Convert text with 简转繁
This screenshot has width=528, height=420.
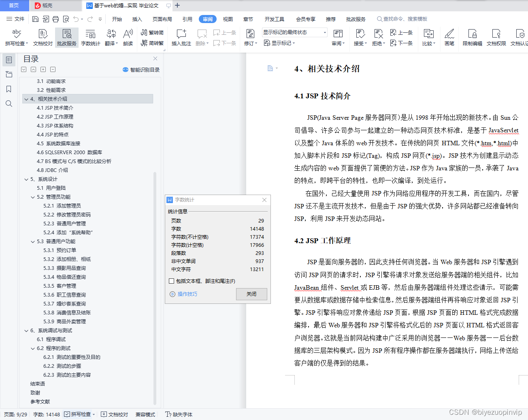point(152,43)
